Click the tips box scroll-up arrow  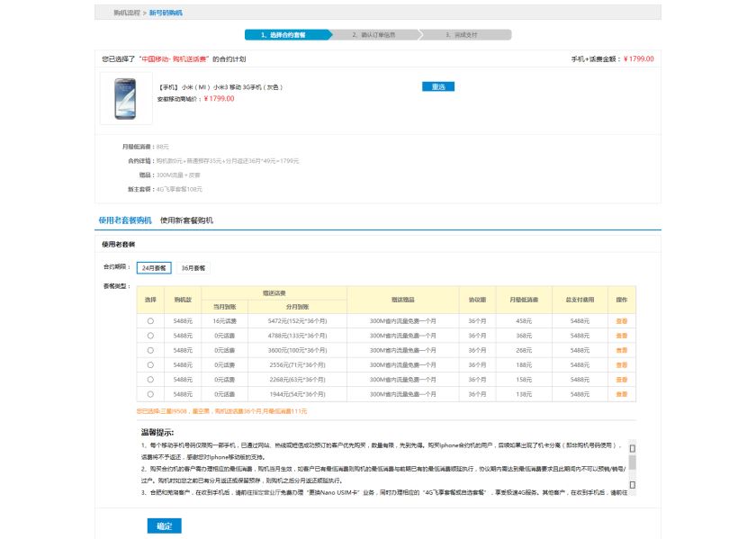632,448
